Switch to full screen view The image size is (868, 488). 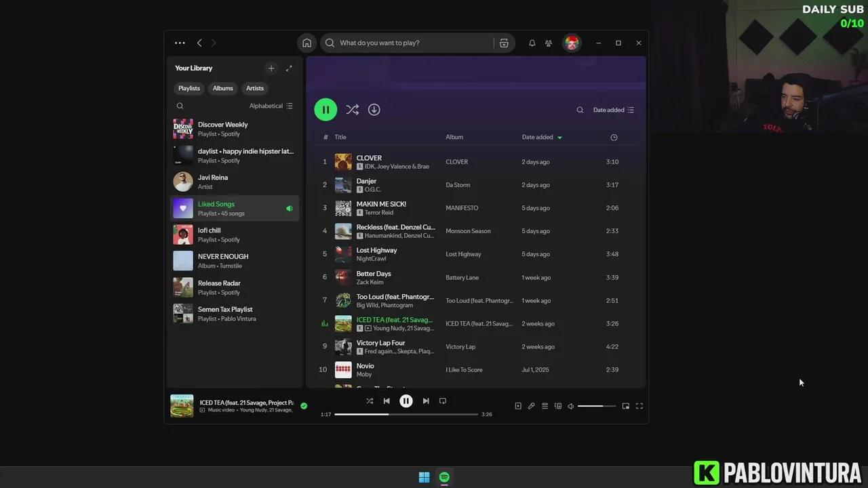(639, 406)
